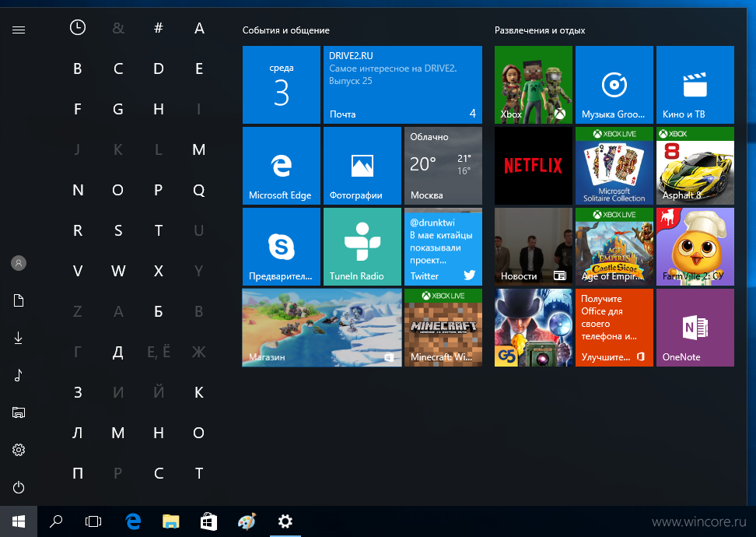Open the user account icon in Start rail

coord(19,263)
